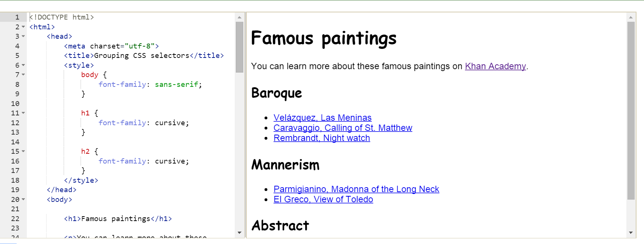Open Parmigianino, Madonna of the Long Neck link

[x=356, y=189]
